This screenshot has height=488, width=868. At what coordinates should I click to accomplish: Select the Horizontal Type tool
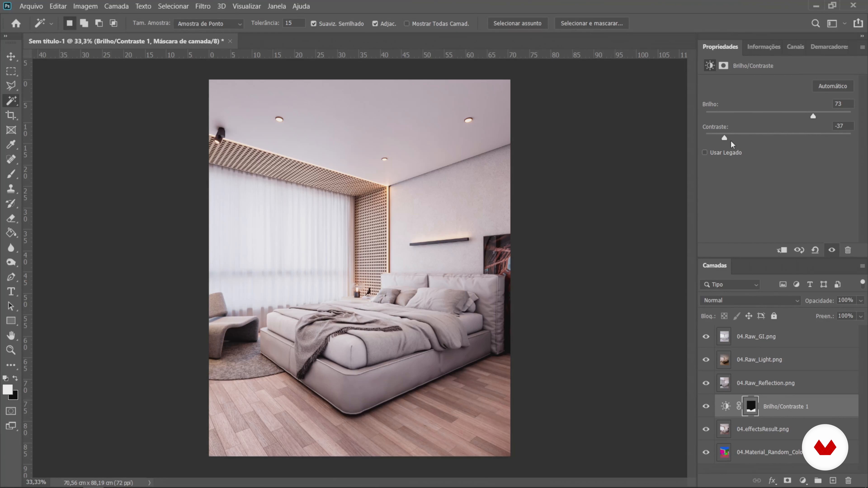click(x=11, y=292)
